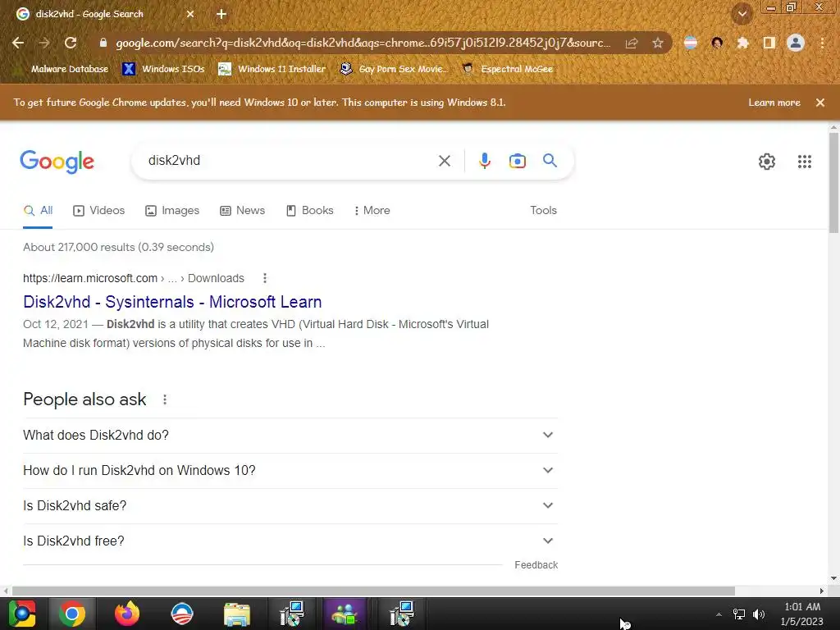Click the scroll right arrow
840x630 pixels.
click(822, 591)
